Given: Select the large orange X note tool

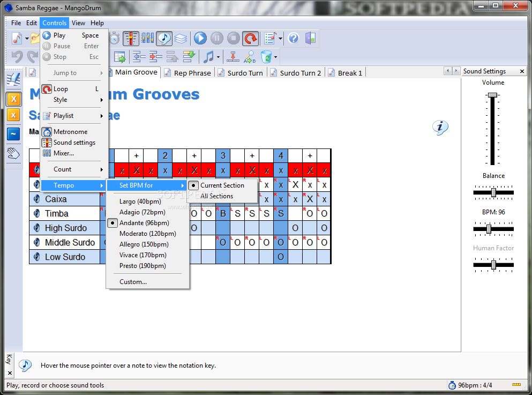Looking at the screenshot, I should 13,99.
